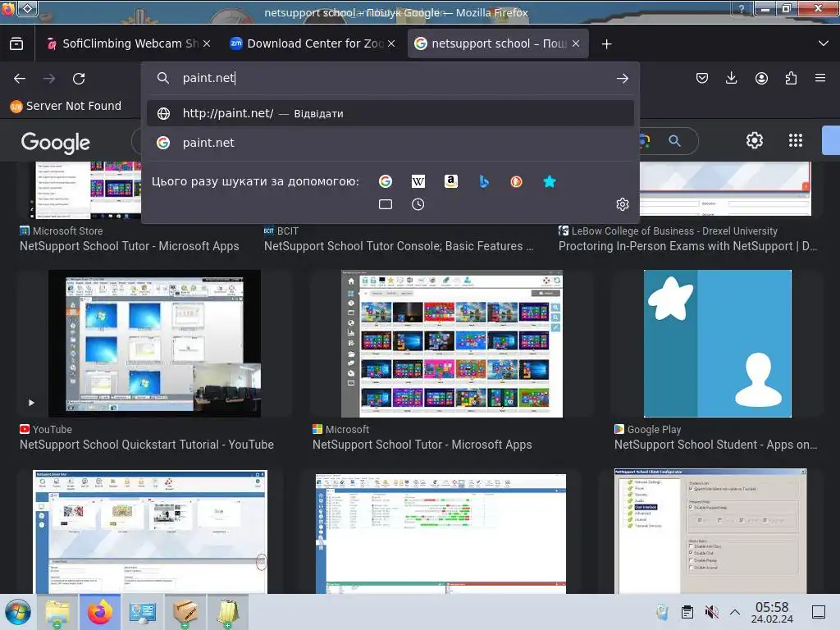The height and width of the screenshot is (630, 840).
Task: Click the Go arrow in address bar
Action: pos(623,79)
